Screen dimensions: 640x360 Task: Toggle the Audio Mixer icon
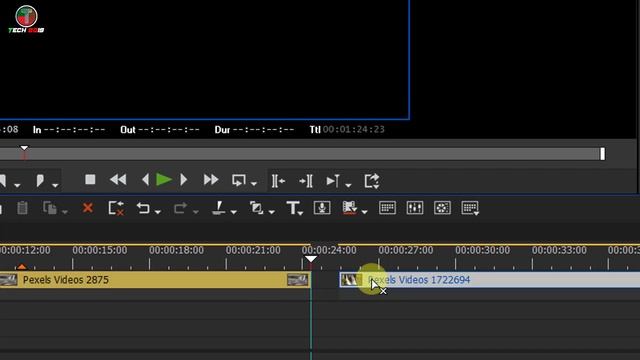coord(415,208)
